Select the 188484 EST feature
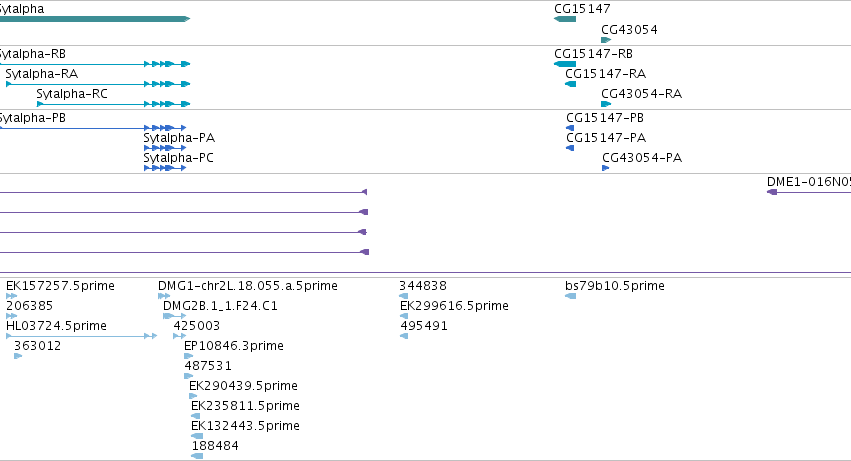851x461 pixels. [197, 456]
